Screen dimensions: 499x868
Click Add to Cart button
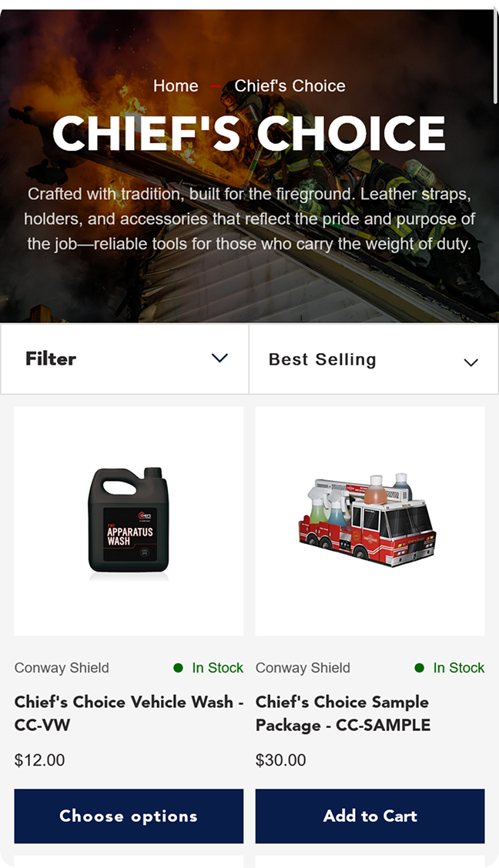click(370, 816)
